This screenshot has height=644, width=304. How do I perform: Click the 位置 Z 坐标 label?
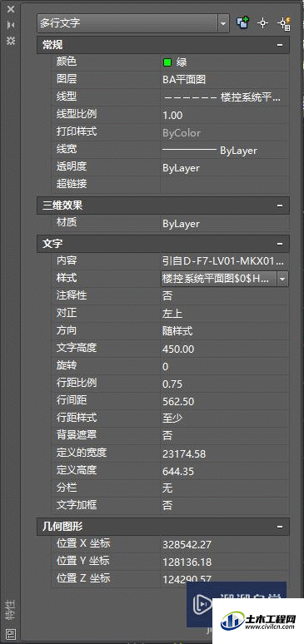click(x=83, y=578)
